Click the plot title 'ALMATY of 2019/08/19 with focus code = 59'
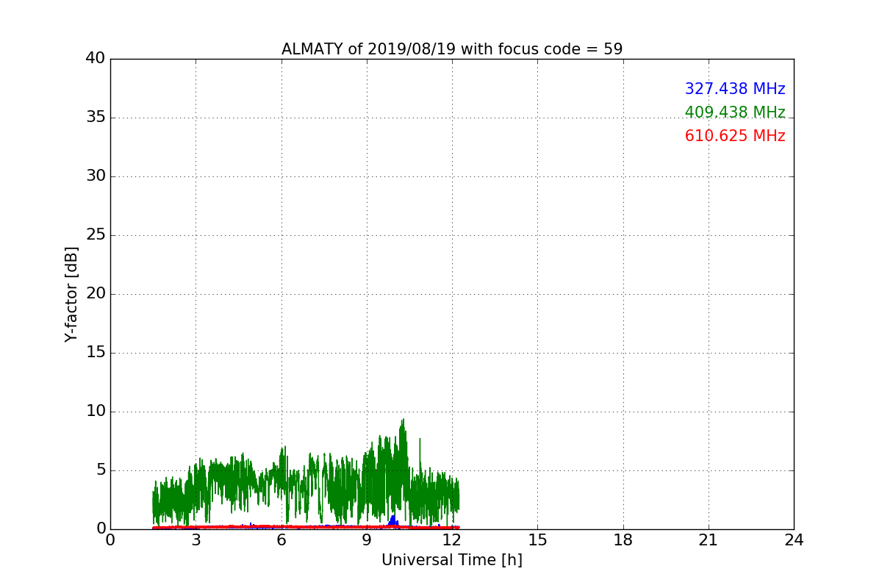 pos(452,49)
